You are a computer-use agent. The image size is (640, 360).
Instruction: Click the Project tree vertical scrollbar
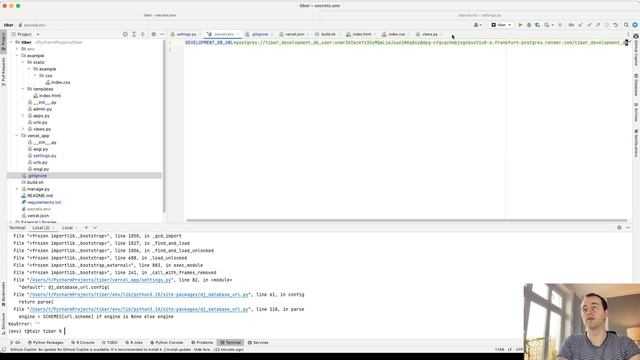(x=164, y=127)
